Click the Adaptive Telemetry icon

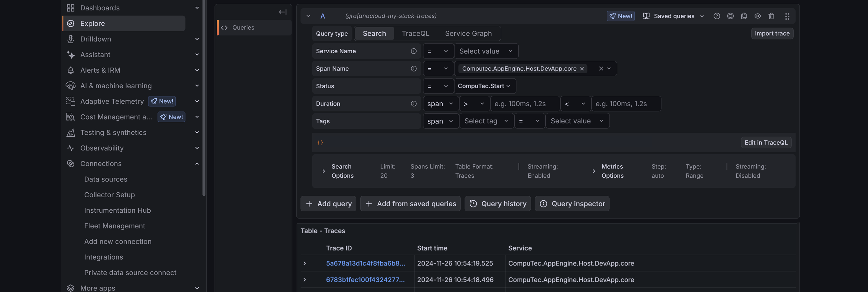(70, 101)
